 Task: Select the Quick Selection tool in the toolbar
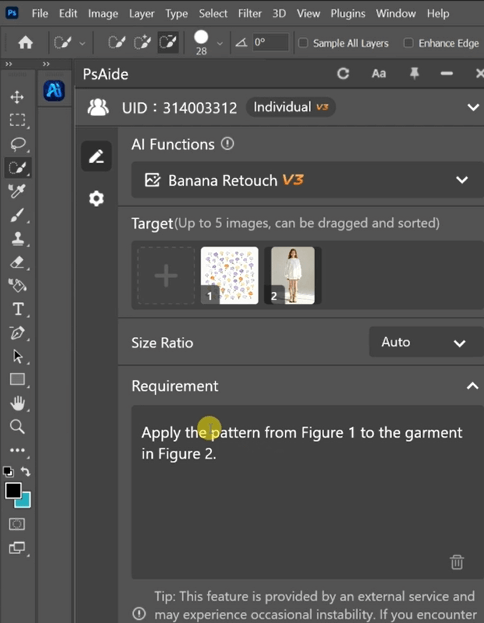pyautogui.click(x=18, y=167)
